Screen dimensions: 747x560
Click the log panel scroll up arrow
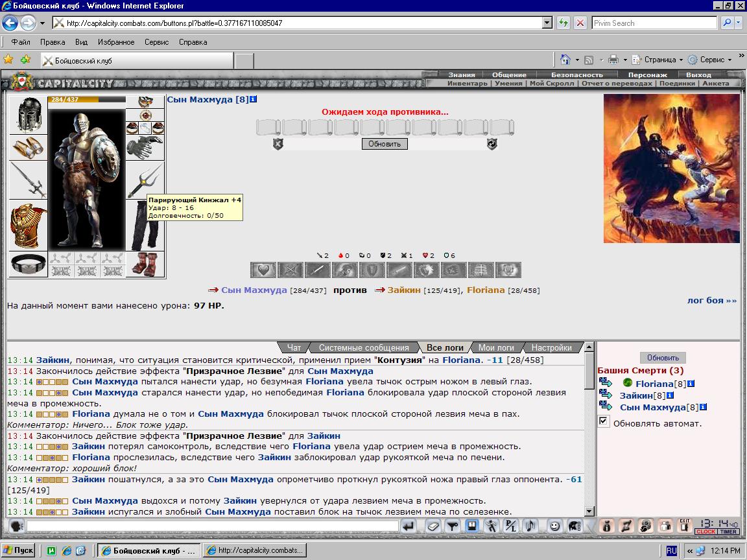(589, 347)
